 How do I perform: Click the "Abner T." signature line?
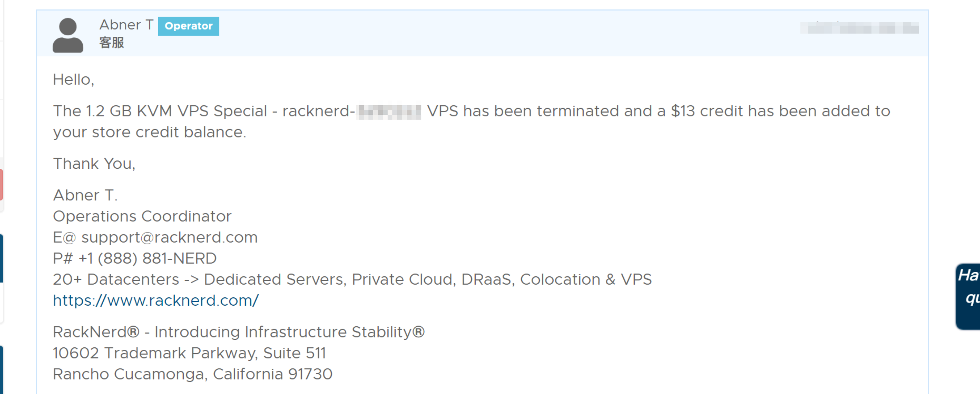pos(85,196)
